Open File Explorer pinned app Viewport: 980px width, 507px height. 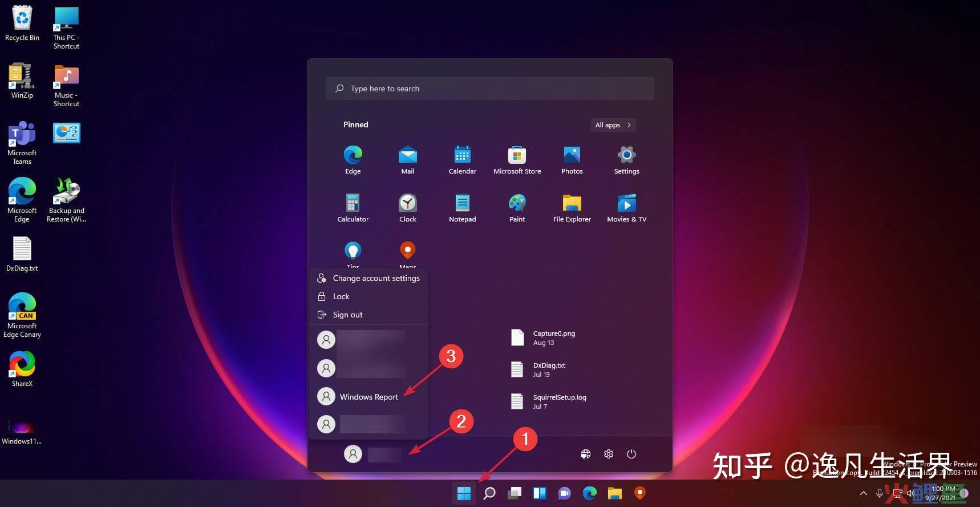pos(572,208)
